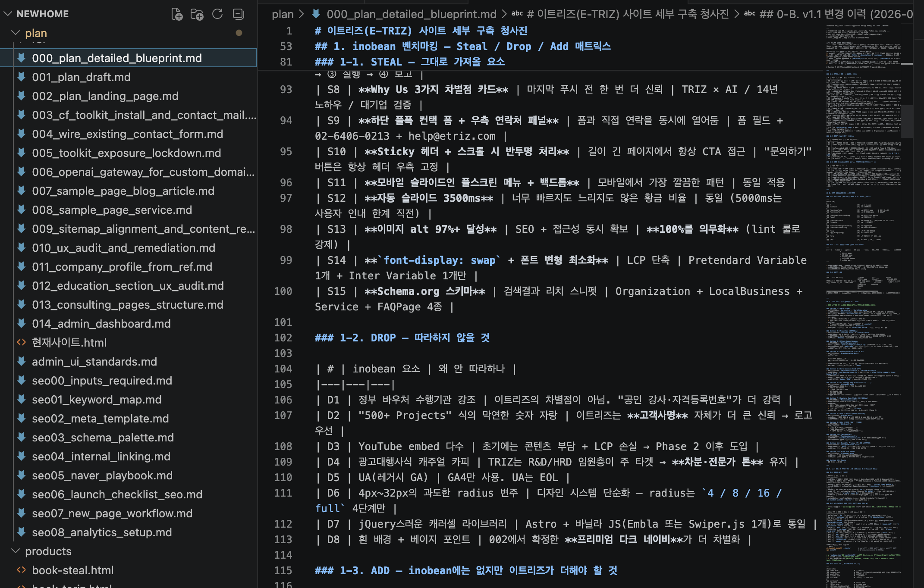Viewport: 924px width, 588px height.
Task: Click the New File icon in Explorer header
Action: 177,14
